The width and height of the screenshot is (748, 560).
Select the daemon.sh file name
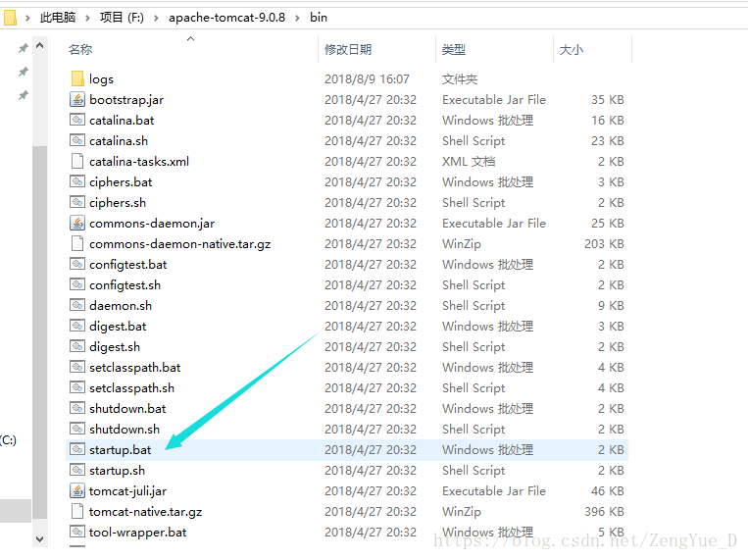pyautogui.click(x=121, y=306)
